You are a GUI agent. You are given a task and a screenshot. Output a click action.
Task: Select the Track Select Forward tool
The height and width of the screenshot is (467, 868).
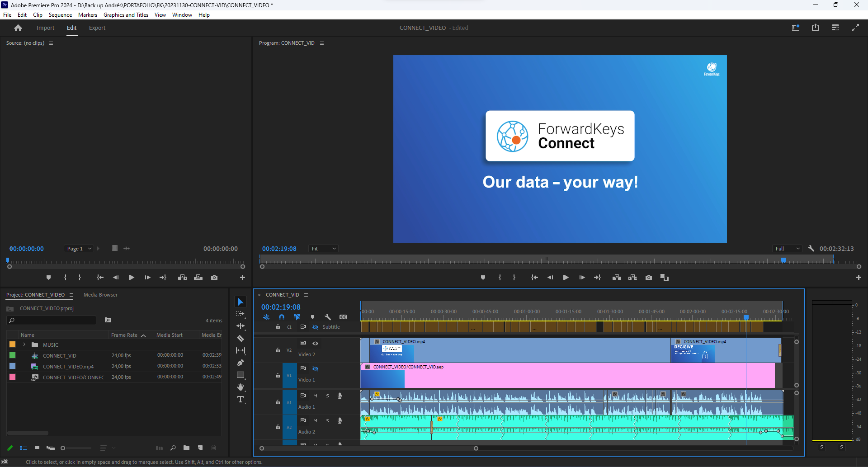[241, 314]
